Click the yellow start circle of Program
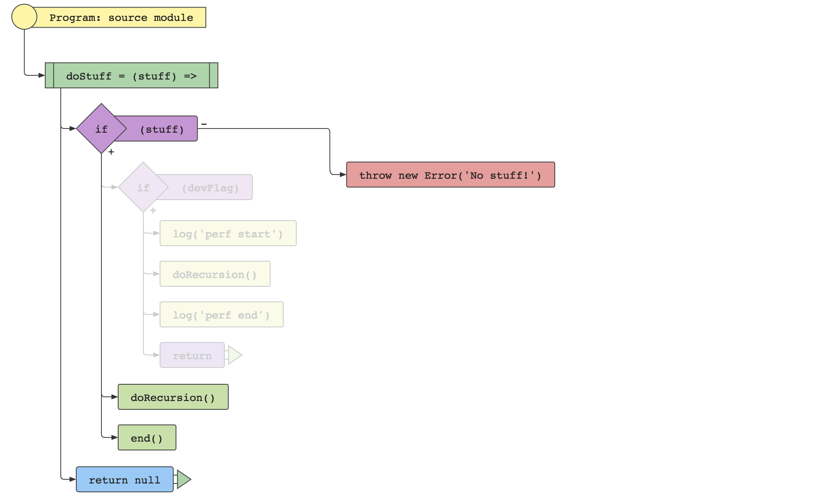 (24, 17)
